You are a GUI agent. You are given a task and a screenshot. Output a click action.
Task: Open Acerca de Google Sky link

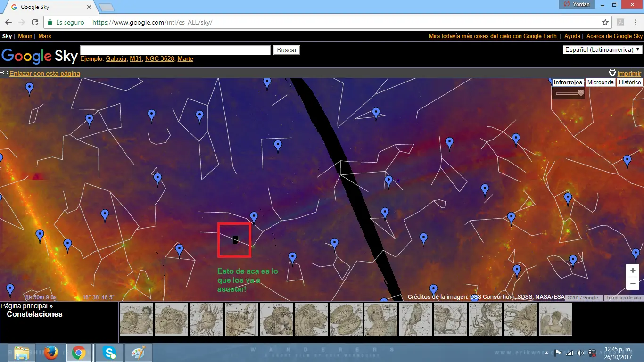pyautogui.click(x=614, y=36)
